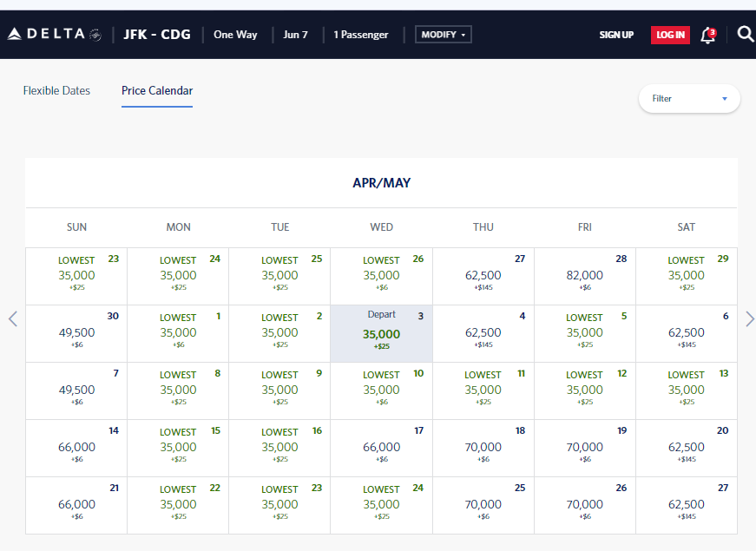Image resolution: width=756 pixels, height=551 pixels.
Task: Select the selected Depart date May 3
Action: click(x=381, y=333)
